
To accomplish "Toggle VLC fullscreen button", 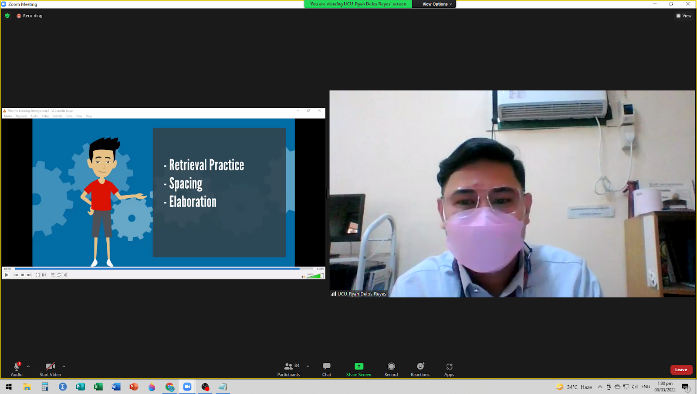I will 38,275.
